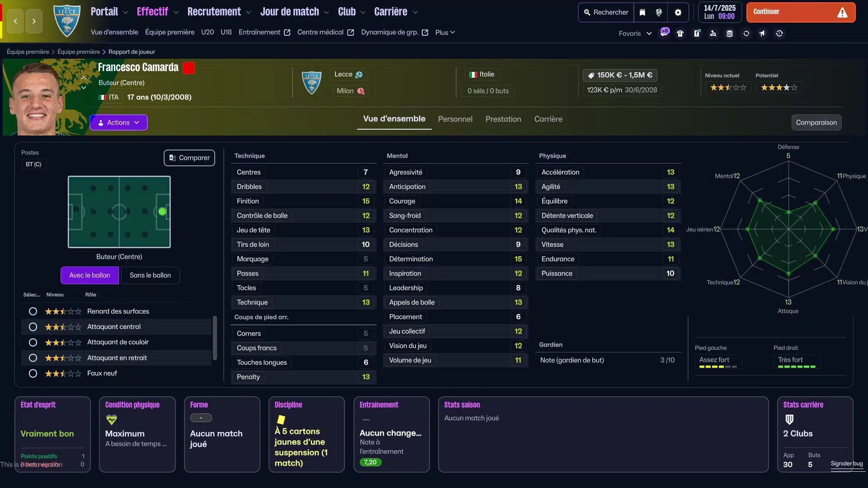Click the shirt squad shortcut icon
868x488 pixels.
point(680,33)
